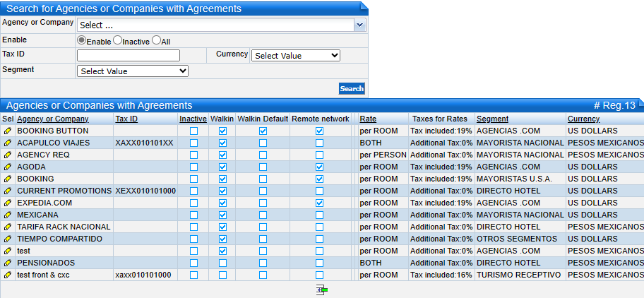Image resolution: width=644 pixels, height=298 pixels.
Task: Edit the BOOKING BUTTON row pencil icon
Action: 7,131
